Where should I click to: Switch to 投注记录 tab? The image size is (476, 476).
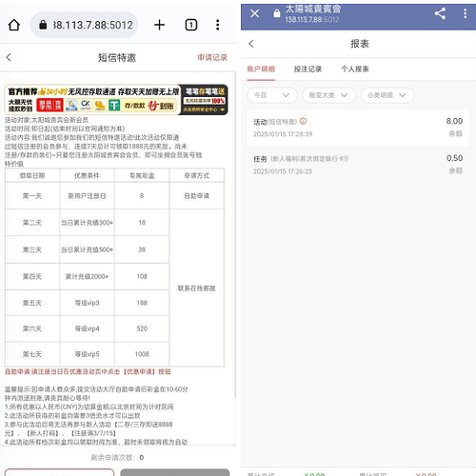pos(307,69)
